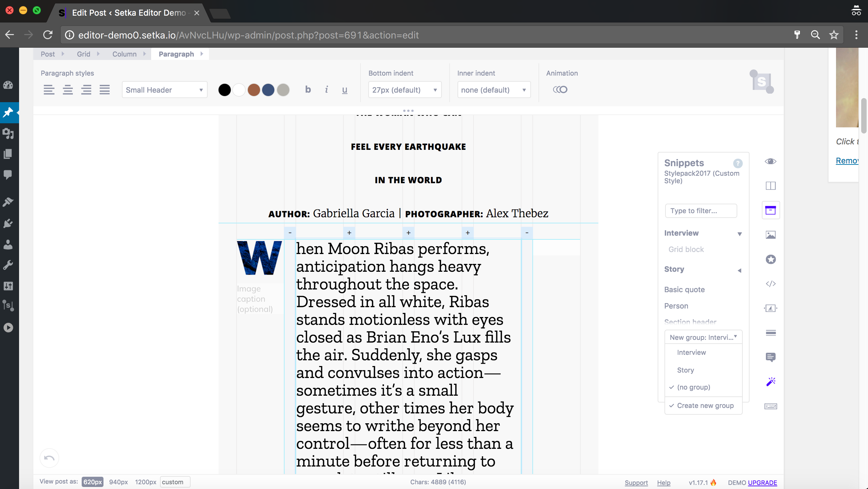Toggle underline formatting

(x=344, y=90)
